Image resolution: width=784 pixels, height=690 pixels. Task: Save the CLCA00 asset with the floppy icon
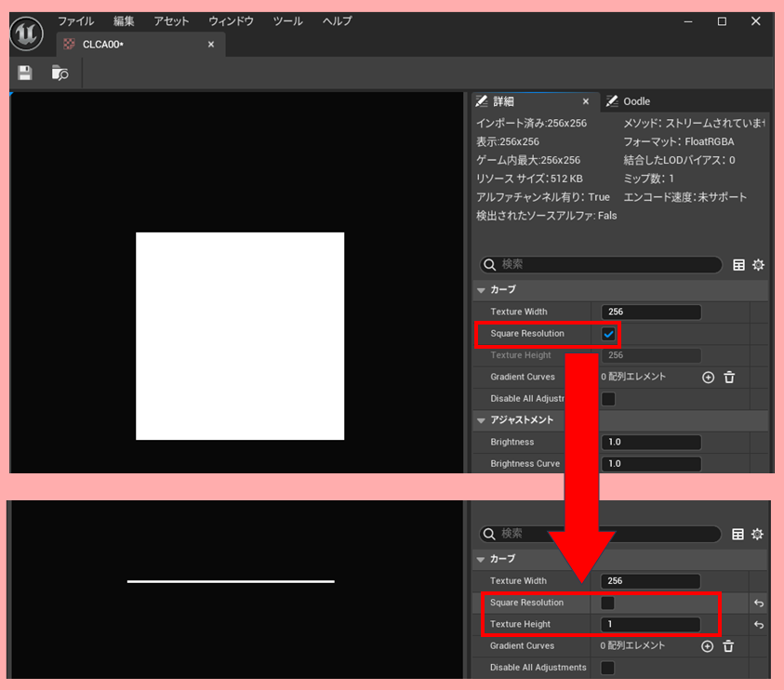pyautogui.click(x=25, y=73)
